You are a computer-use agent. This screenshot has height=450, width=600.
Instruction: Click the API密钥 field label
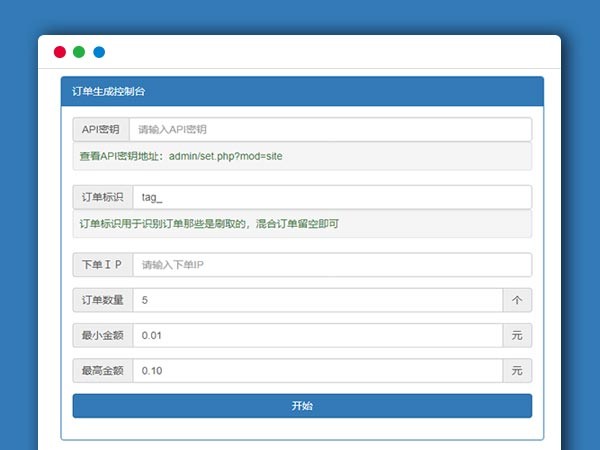(x=101, y=130)
